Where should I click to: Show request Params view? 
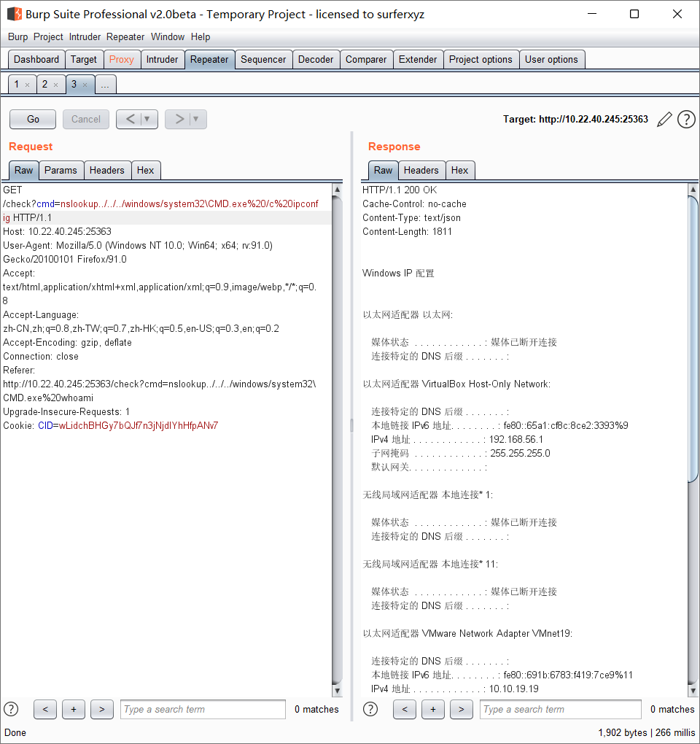61,171
